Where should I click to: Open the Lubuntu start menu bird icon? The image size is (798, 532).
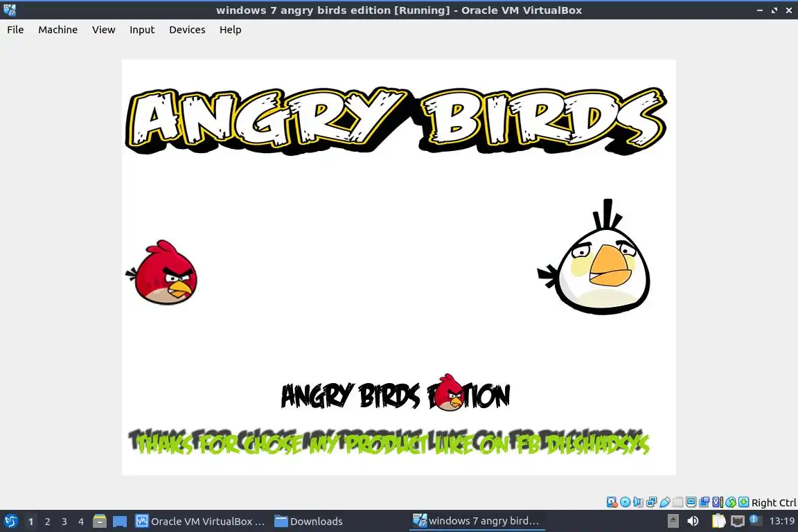[x=10, y=521]
